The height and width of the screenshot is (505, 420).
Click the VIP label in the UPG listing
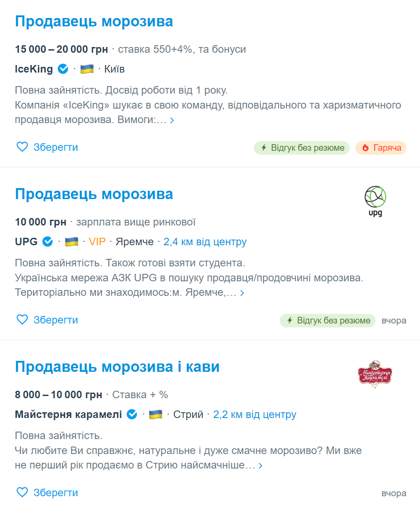pos(97,241)
